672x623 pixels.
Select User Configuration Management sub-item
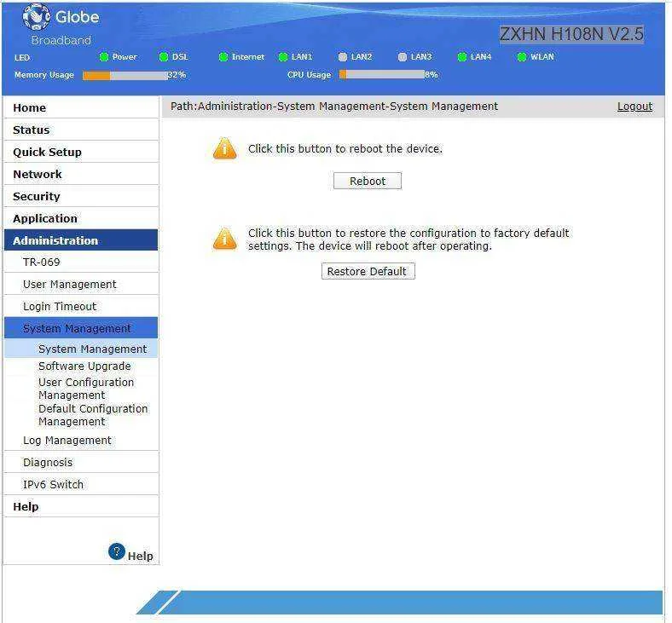[86, 389]
